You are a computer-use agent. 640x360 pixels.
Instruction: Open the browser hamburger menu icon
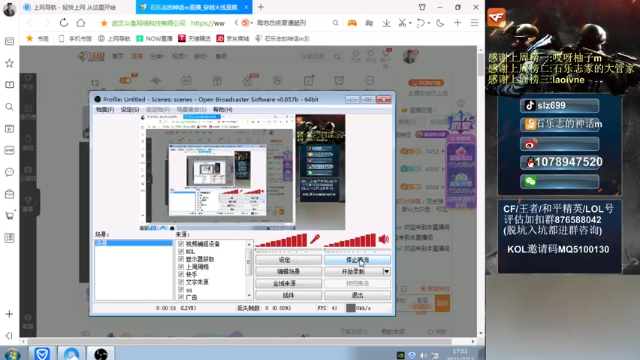coord(474,23)
